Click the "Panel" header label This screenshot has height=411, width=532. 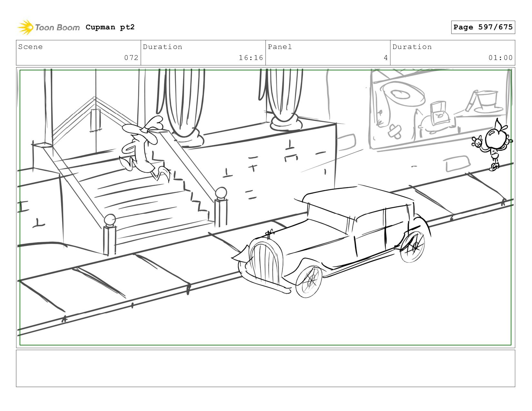tap(280, 47)
